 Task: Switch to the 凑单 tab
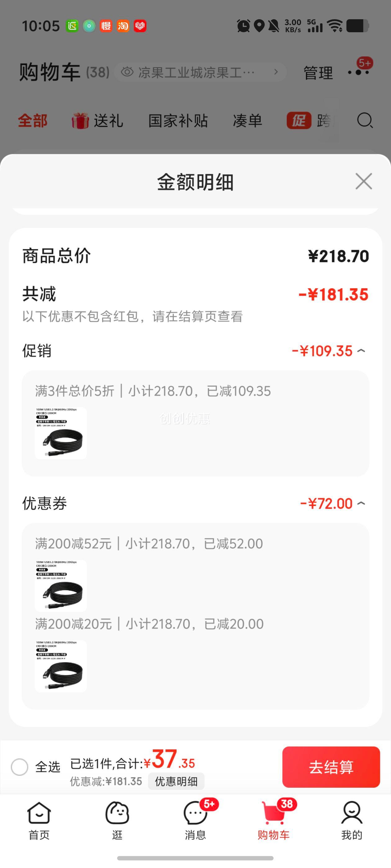pos(248,121)
